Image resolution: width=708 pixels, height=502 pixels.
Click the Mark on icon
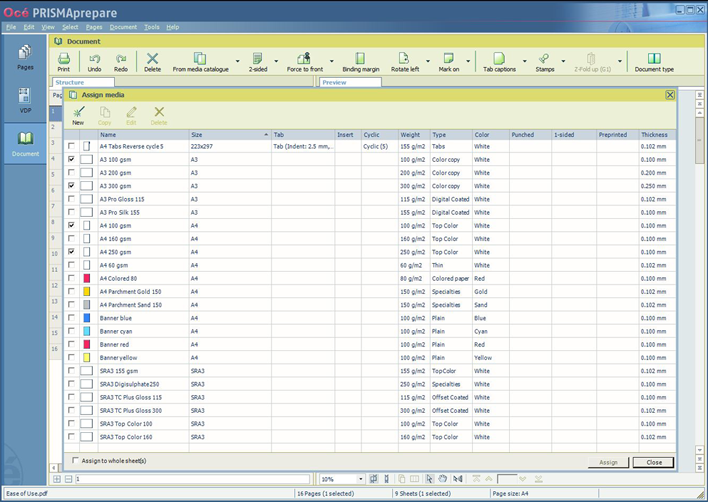coord(449,62)
